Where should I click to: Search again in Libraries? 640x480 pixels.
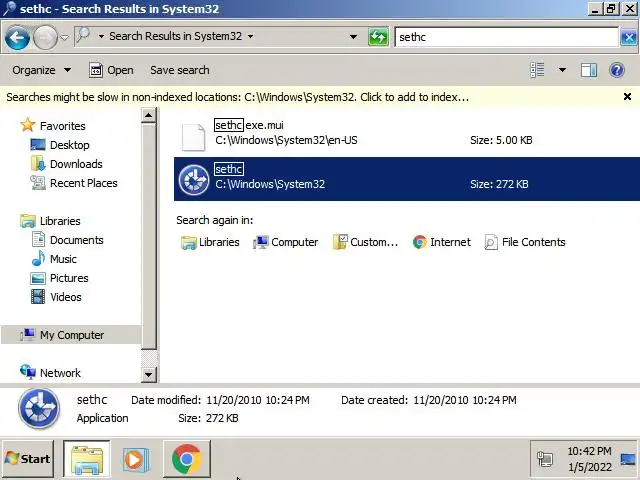210,242
